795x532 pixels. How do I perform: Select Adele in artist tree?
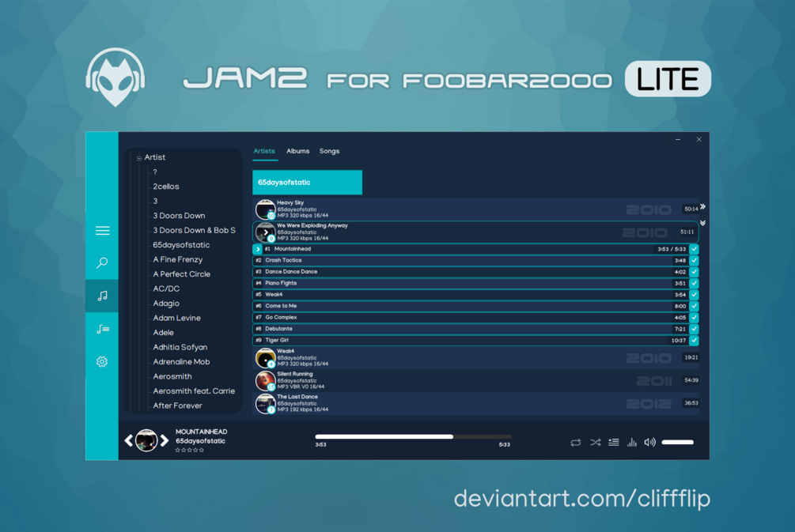[163, 333]
